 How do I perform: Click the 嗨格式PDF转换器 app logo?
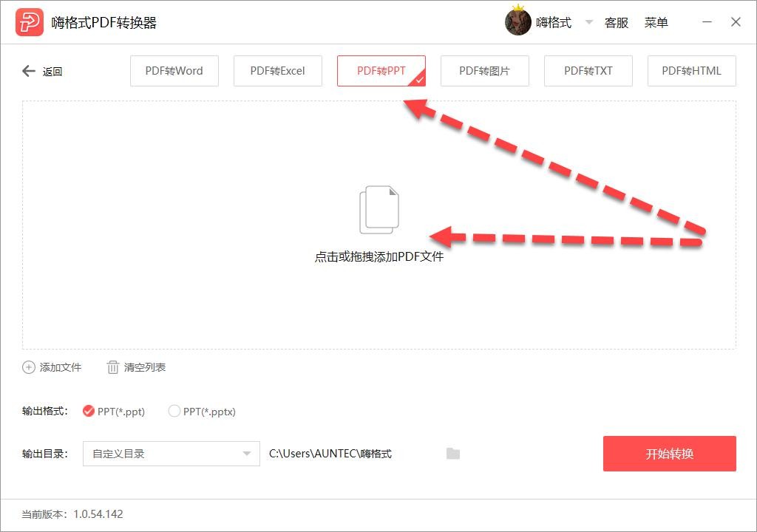[30, 22]
